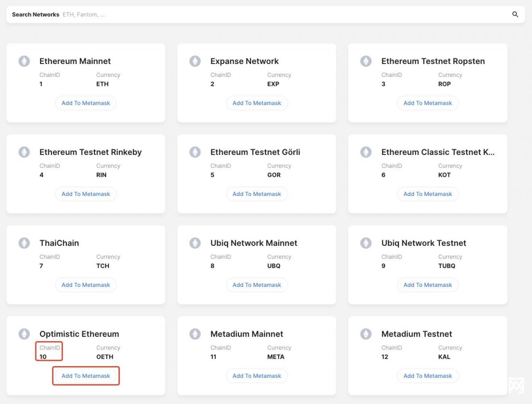Click ChainID value 10 under Optimistic Ethereum

(x=43, y=357)
